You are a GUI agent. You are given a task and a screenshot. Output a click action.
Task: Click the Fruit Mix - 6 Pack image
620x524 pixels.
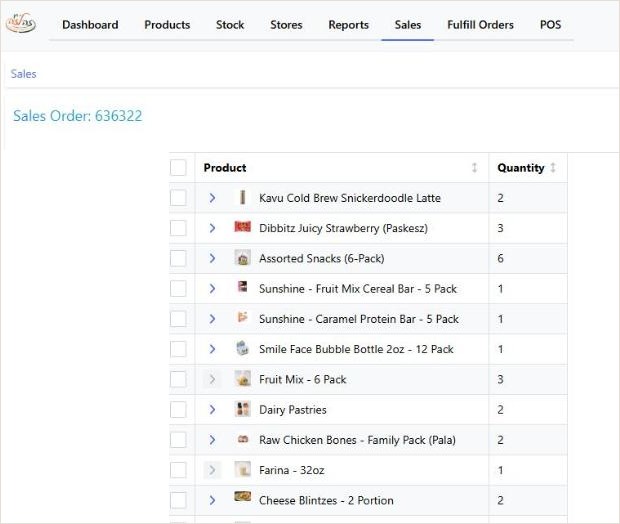point(242,379)
